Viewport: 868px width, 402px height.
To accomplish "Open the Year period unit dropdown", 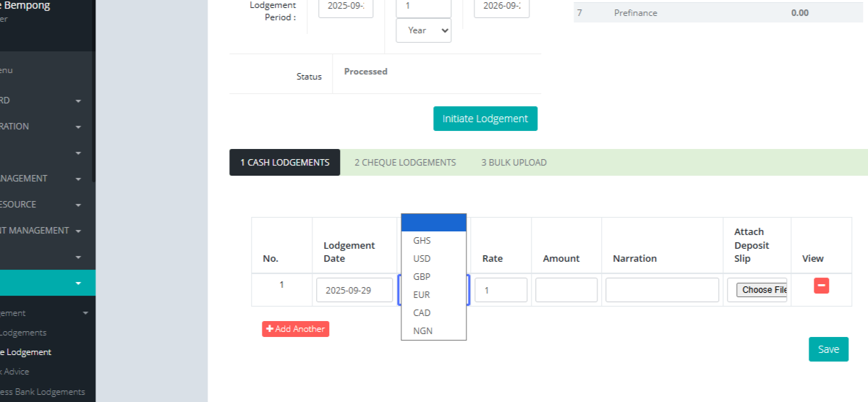I will pyautogui.click(x=423, y=30).
